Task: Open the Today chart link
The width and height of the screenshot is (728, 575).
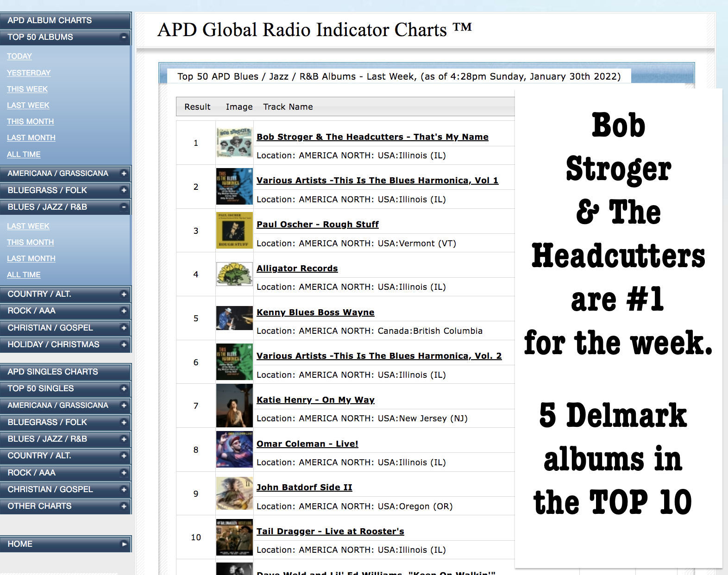Action: pyautogui.click(x=19, y=56)
